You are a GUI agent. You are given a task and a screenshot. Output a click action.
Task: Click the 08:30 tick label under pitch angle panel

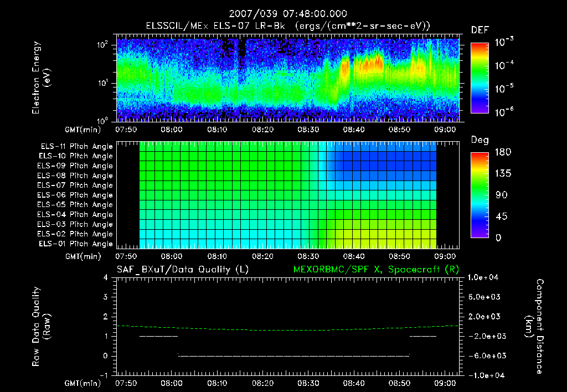[x=308, y=256]
